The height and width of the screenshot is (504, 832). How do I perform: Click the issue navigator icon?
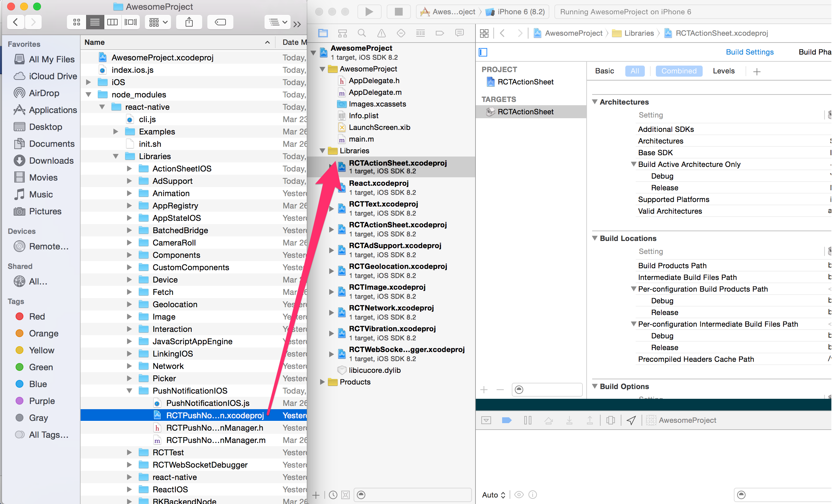pyautogui.click(x=381, y=33)
